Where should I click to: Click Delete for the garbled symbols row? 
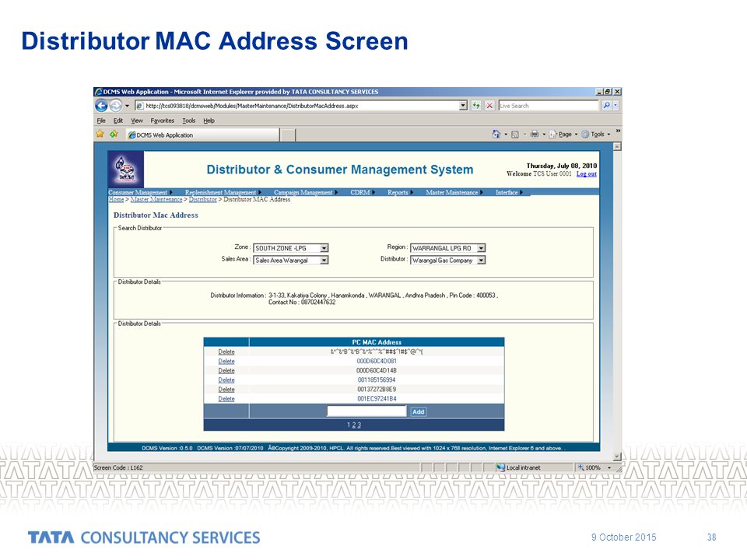coord(226,352)
